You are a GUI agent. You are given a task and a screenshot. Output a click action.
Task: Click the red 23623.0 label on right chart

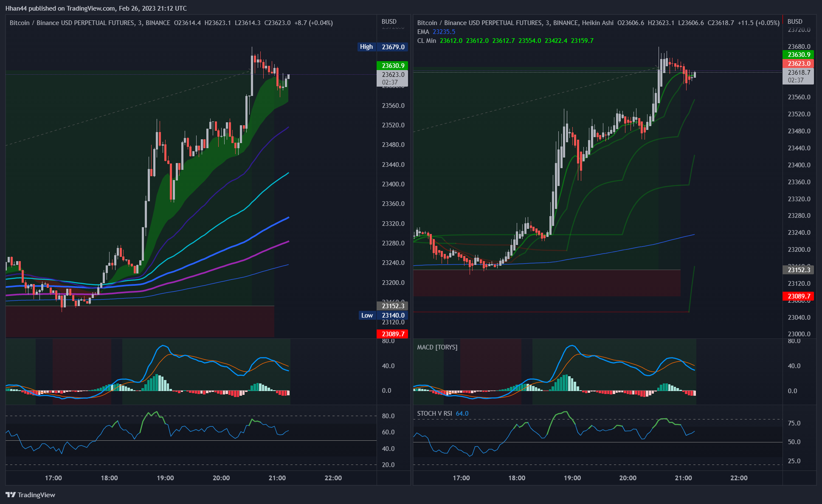(x=799, y=63)
